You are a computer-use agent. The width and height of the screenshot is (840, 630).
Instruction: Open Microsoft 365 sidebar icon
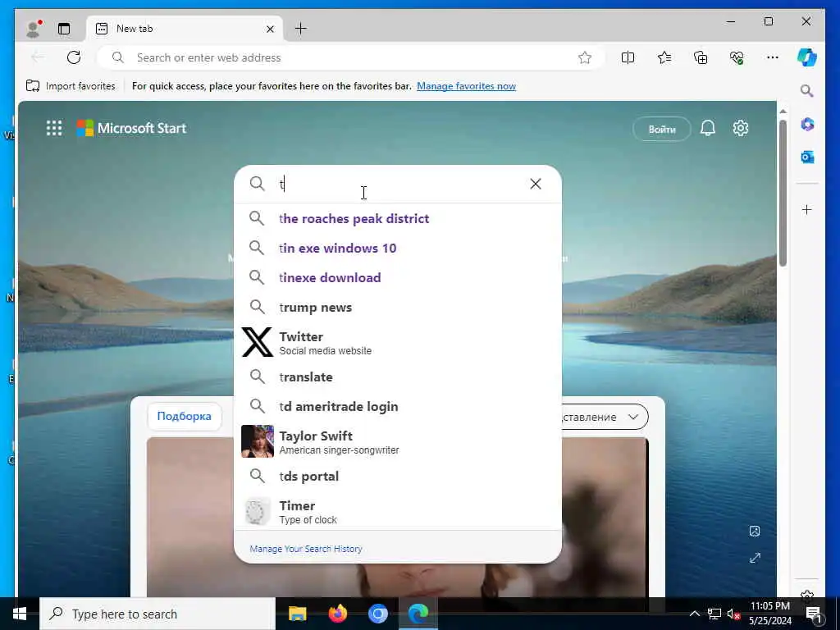tap(807, 125)
